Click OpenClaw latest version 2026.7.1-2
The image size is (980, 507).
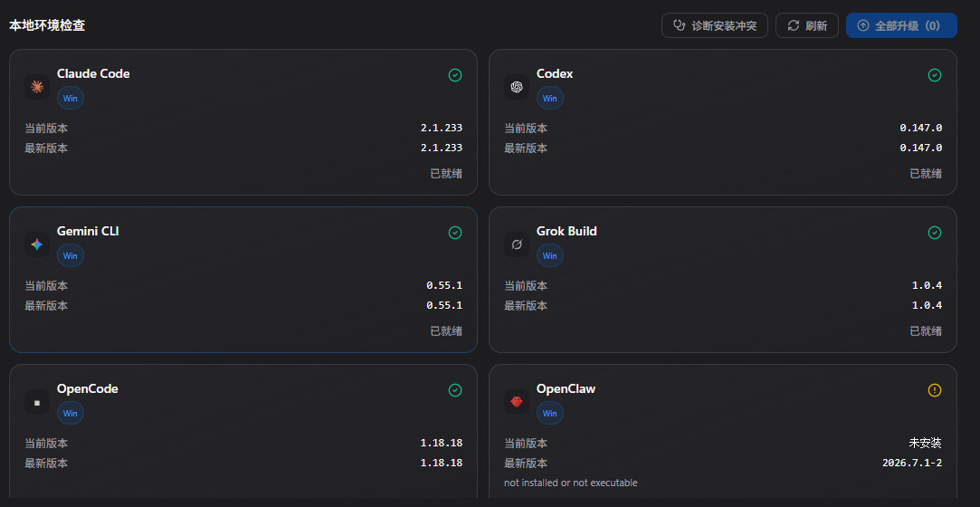912,464
